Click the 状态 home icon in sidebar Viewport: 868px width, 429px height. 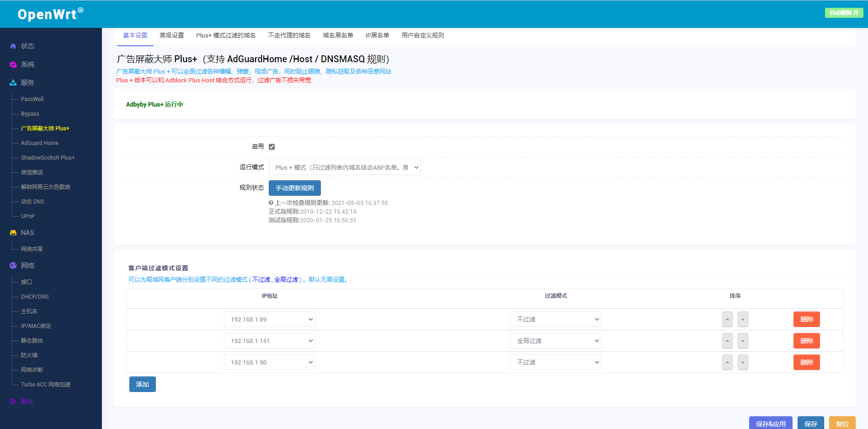pos(13,46)
